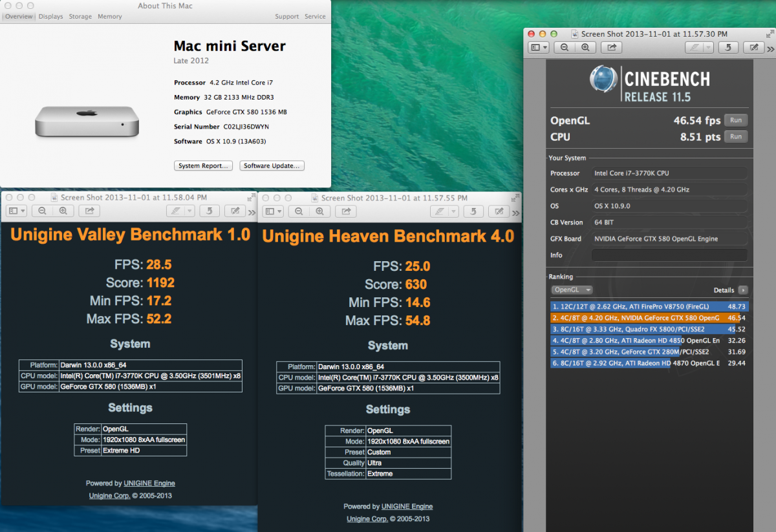Open the Storage tab
Screen dimensions: 776x532
click(x=80, y=16)
